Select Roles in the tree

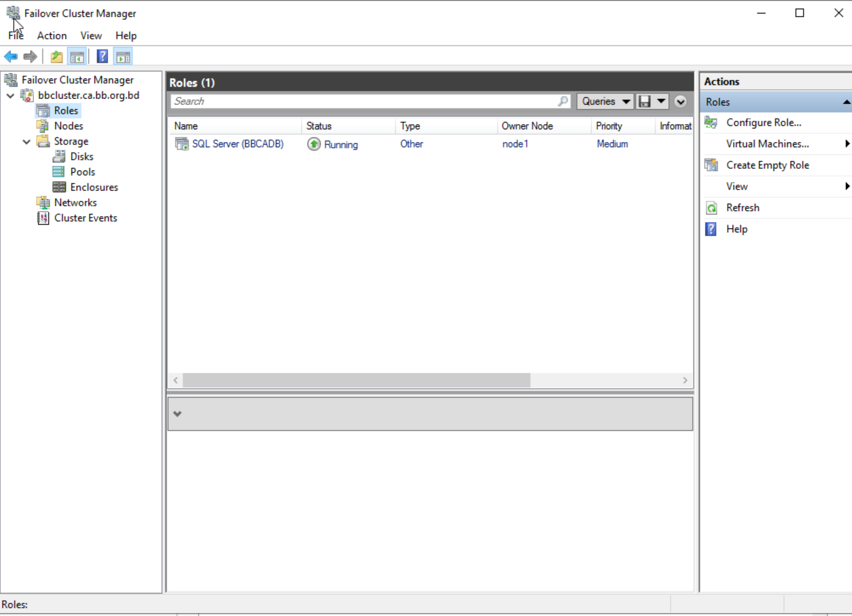tap(66, 111)
